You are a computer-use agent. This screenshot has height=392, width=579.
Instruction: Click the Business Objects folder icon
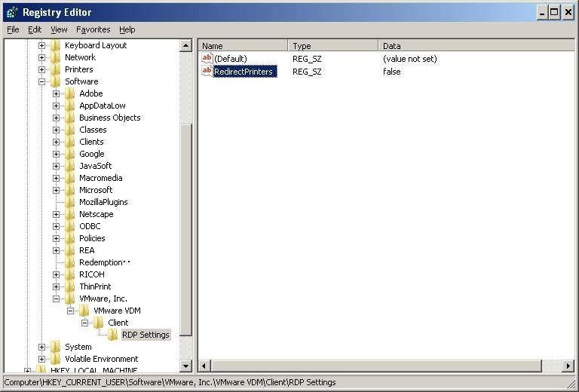[70, 118]
